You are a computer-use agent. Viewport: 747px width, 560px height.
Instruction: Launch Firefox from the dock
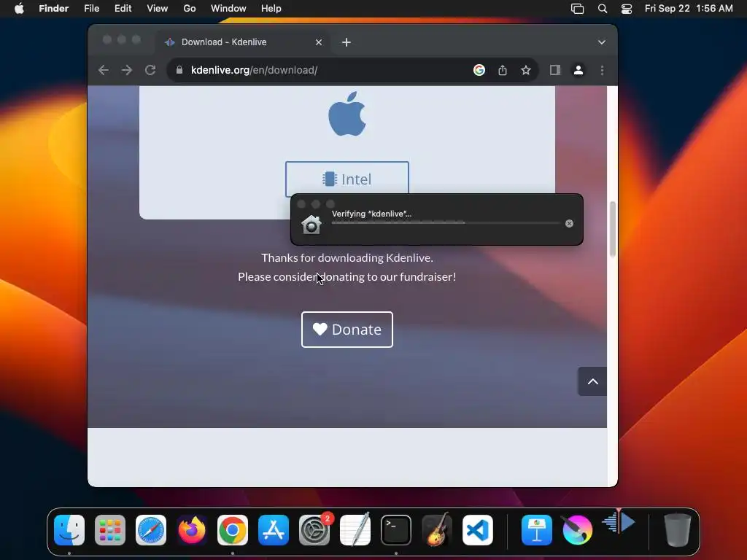point(192,530)
